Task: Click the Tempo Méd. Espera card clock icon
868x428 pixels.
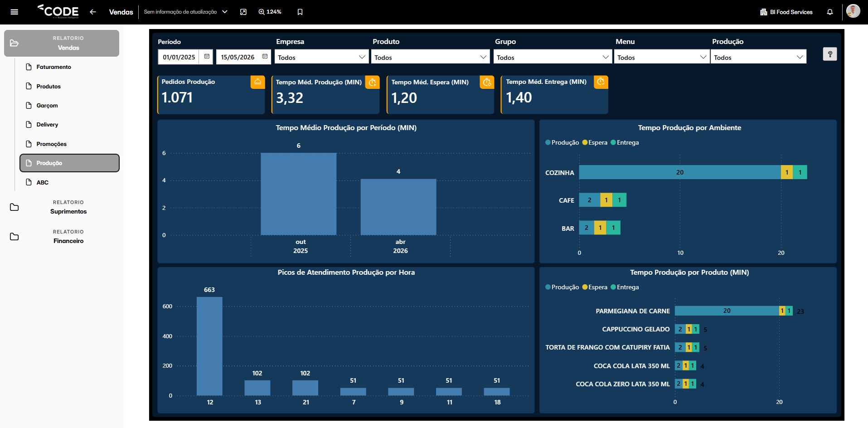Action: coord(487,82)
